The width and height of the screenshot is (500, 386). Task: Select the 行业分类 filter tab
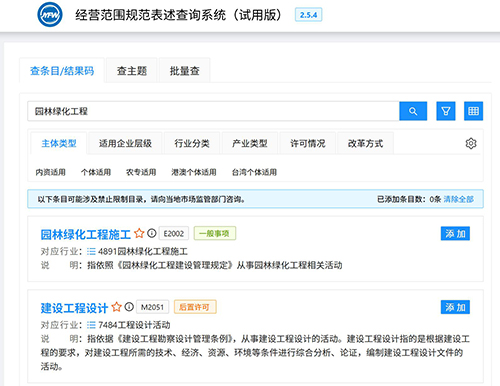(x=192, y=143)
